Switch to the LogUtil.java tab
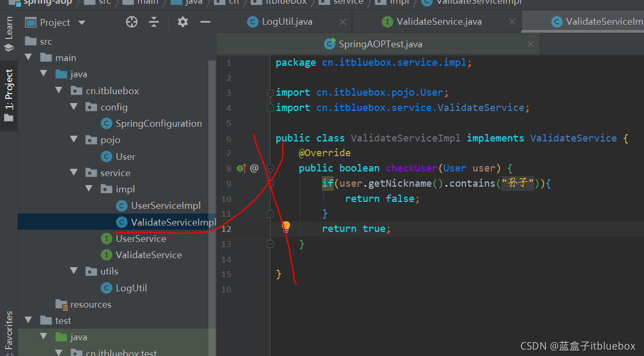The width and height of the screenshot is (644, 356). point(287,22)
